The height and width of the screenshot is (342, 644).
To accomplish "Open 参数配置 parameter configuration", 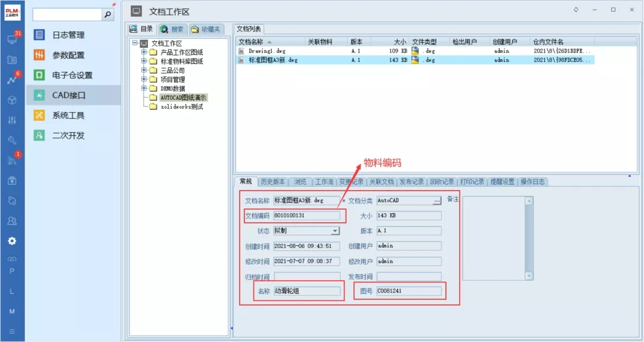I will point(68,55).
